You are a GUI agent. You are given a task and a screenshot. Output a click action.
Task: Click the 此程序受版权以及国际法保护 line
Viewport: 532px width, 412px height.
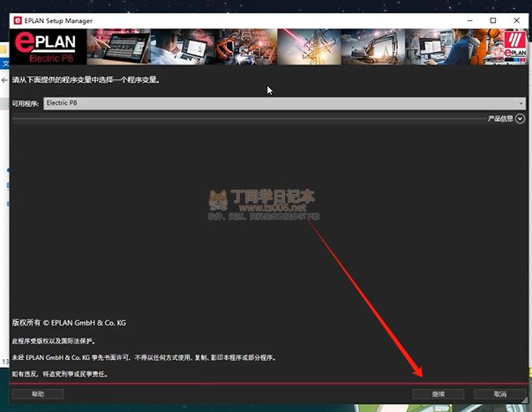[54, 341]
